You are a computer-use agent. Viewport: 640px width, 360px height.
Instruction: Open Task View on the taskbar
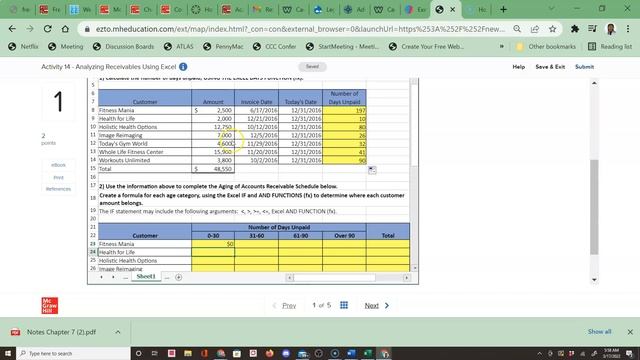[x=155, y=353]
